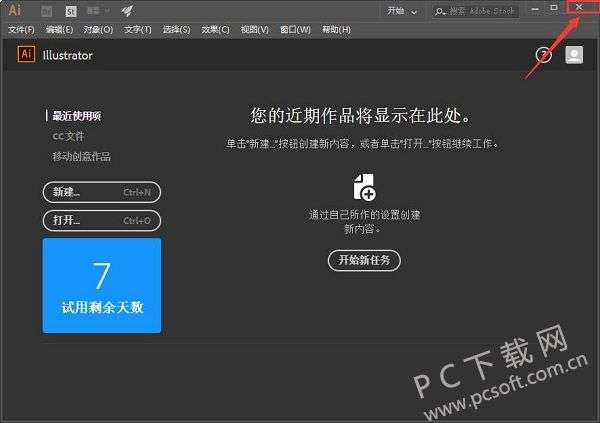Open the 对象(O) menu
Image resolution: width=600 pixels, height=423 pixels.
click(98, 29)
